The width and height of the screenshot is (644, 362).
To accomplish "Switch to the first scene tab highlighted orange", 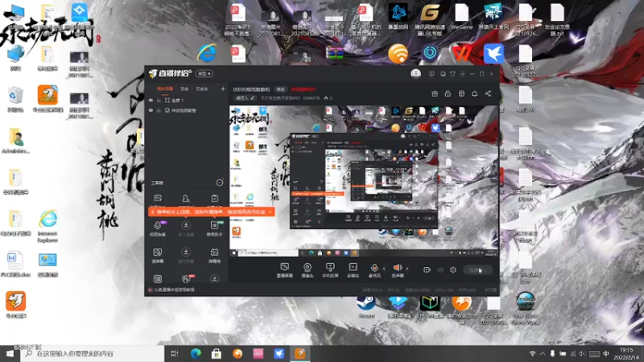I will 165,88.
